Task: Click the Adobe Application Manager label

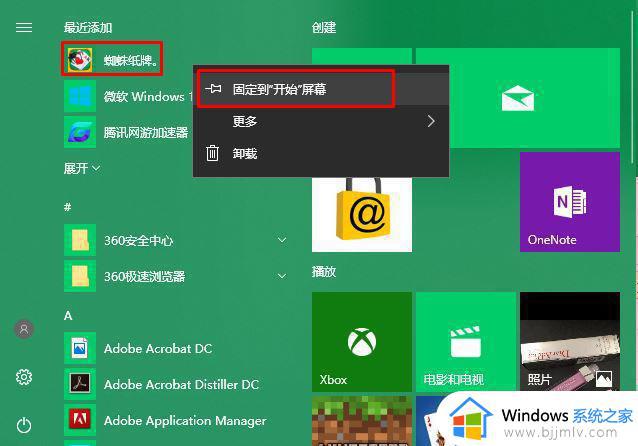Action: coord(185,420)
